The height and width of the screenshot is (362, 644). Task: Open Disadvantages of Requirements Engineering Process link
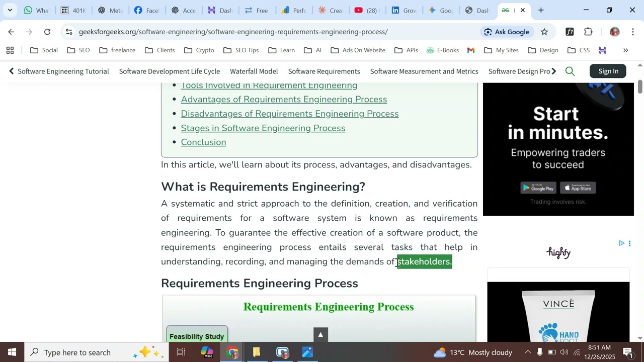tap(290, 114)
